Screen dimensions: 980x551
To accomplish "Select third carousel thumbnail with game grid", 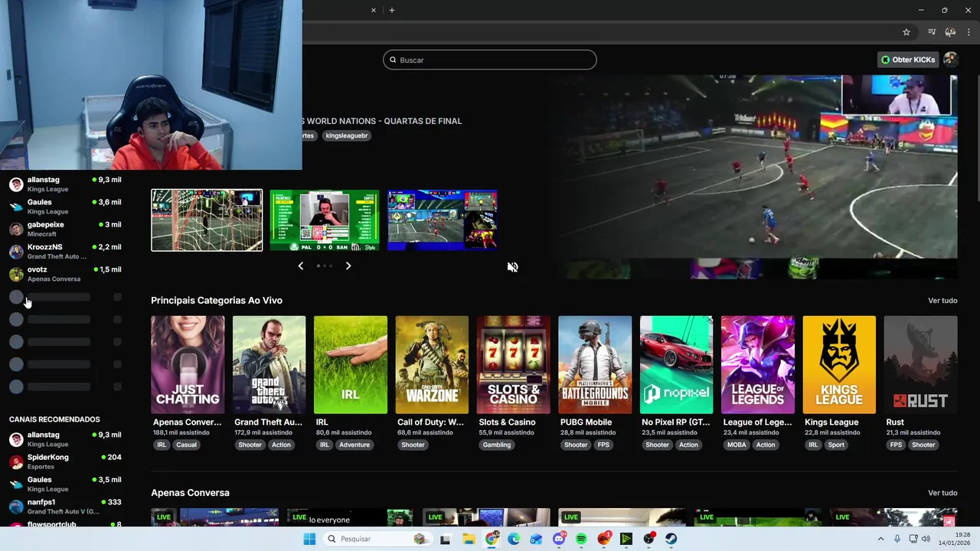I will pyautogui.click(x=443, y=220).
